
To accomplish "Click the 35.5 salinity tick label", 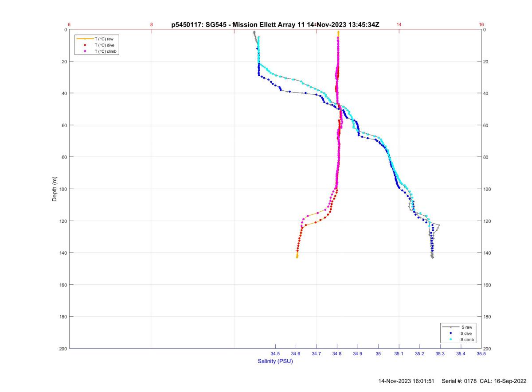I will 481,353.
